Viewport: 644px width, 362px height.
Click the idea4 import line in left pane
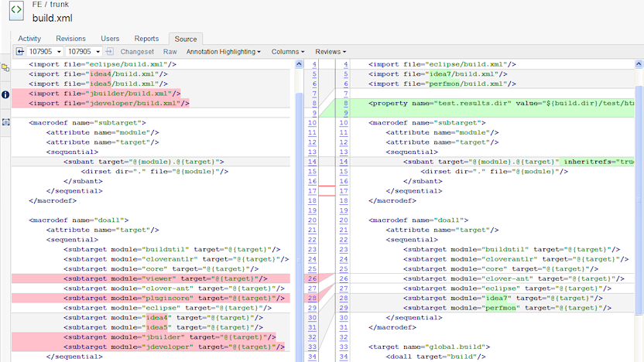click(98, 74)
